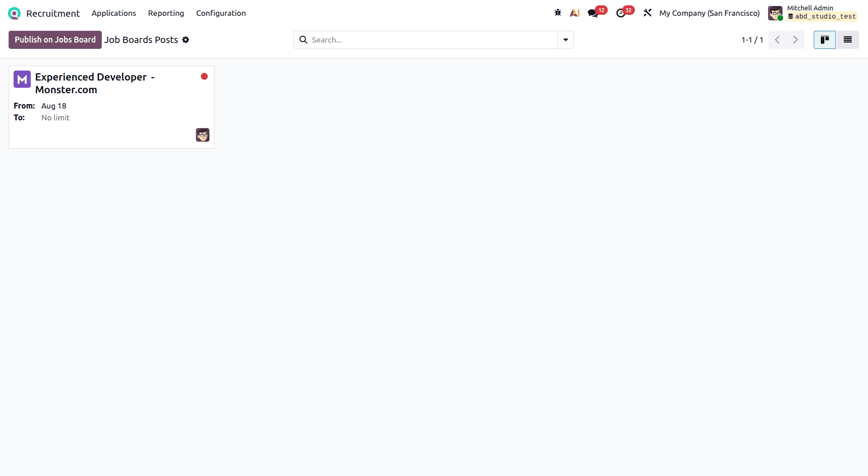Open activities clock with 32 pending
This screenshot has height=476, width=868.
[625, 12]
